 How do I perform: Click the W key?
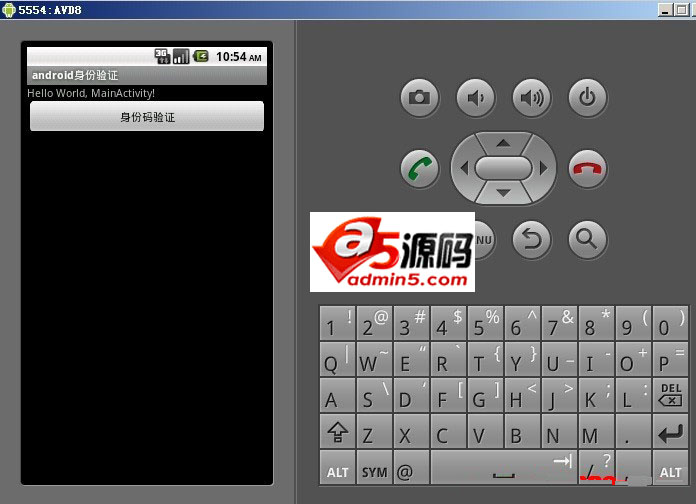374,359
